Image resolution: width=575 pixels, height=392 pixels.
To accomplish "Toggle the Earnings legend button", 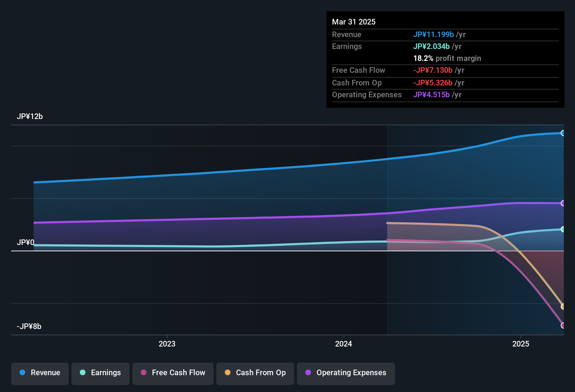I will (101, 373).
